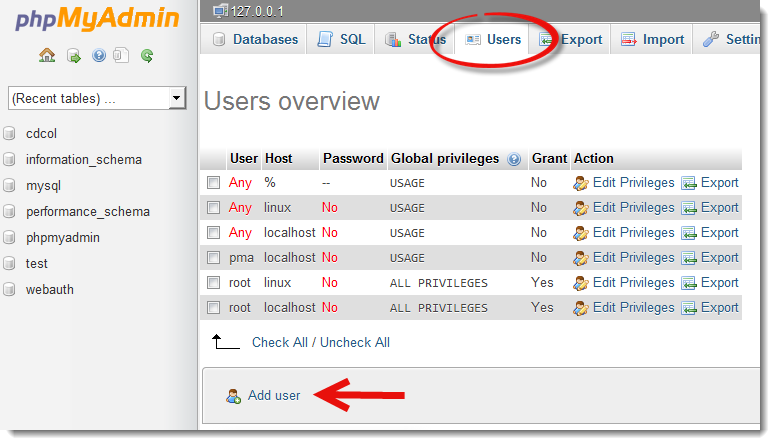The width and height of the screenshot is (775, 445).
Task: Click the Global privileges help icon
Action: tap(514, 159)
